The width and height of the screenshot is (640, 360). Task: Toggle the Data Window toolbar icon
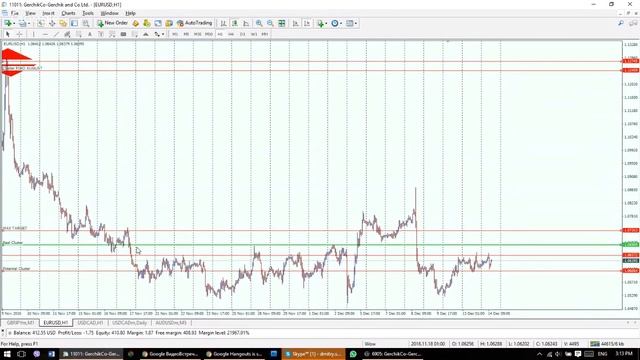[52, 23]
